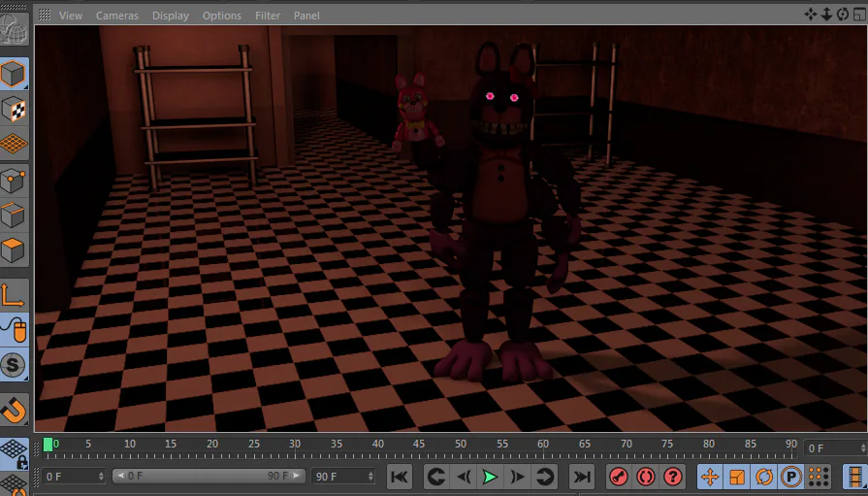Switch to Polygons mode
This screenshot has height=496, width=868.
(x=14, y=250)
